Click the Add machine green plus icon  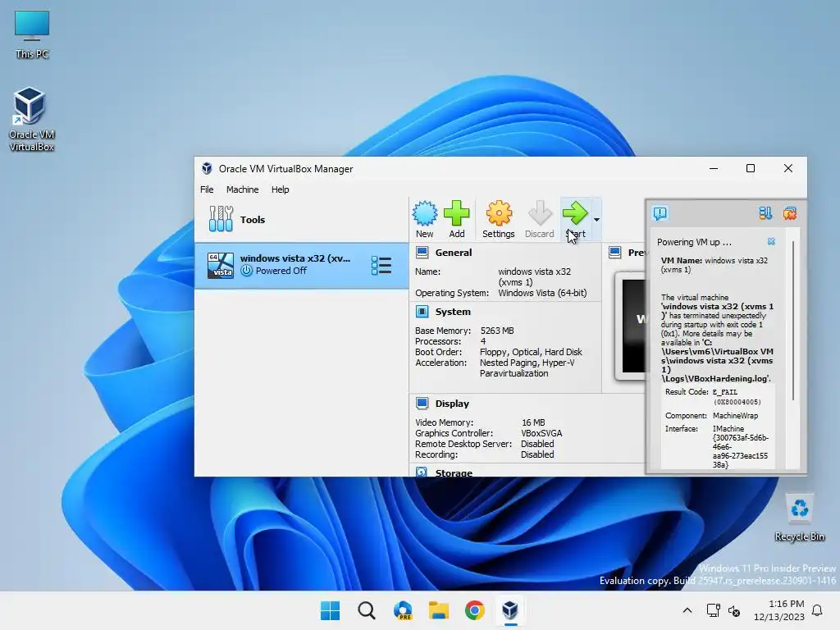[456, 218]
